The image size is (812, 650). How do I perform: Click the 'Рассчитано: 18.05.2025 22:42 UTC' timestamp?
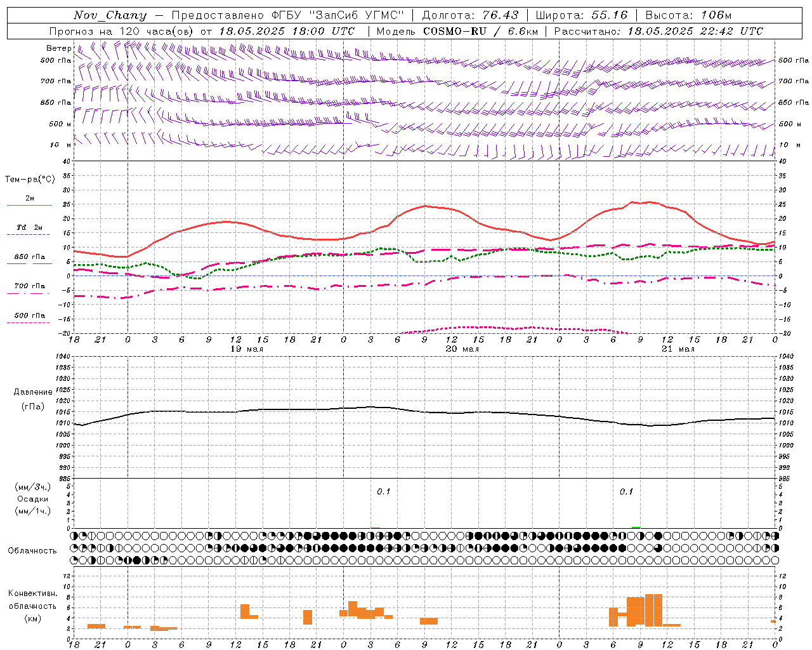tap(658, 31)
